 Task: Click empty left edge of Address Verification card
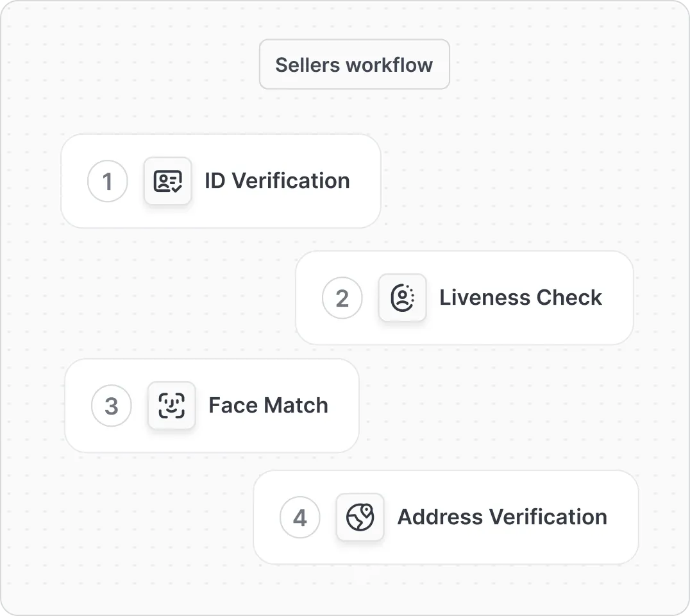pyautogui.click(x=266, y=517)
